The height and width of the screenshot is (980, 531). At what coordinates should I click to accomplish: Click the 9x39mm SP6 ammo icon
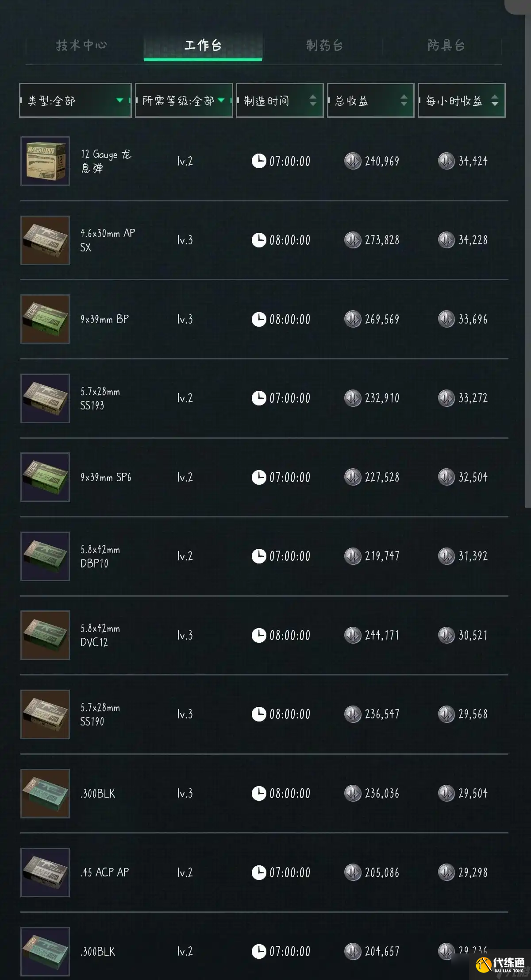coord(45,477)
